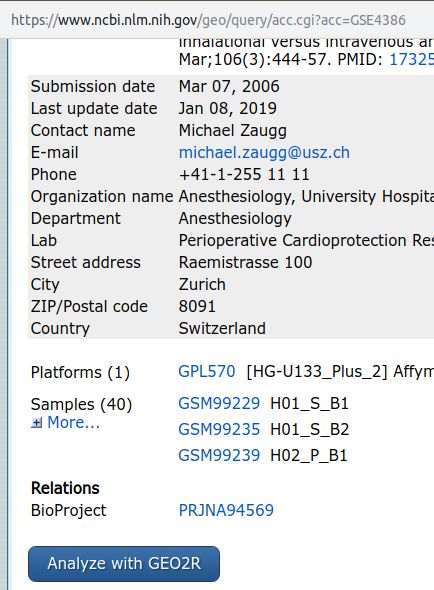Focus the browser address bar URL
This screenshot has height=590, width=434.
point(208,20)
